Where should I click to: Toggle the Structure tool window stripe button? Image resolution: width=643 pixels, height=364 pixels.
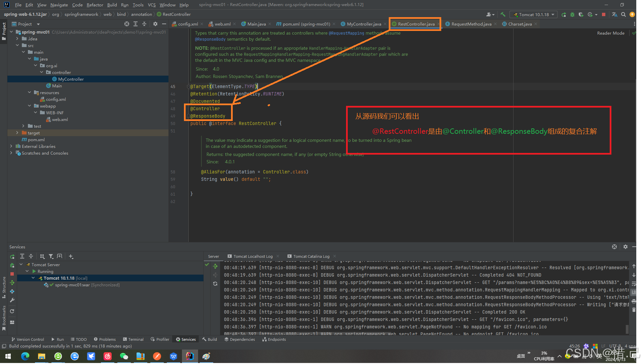pos(4,288)
